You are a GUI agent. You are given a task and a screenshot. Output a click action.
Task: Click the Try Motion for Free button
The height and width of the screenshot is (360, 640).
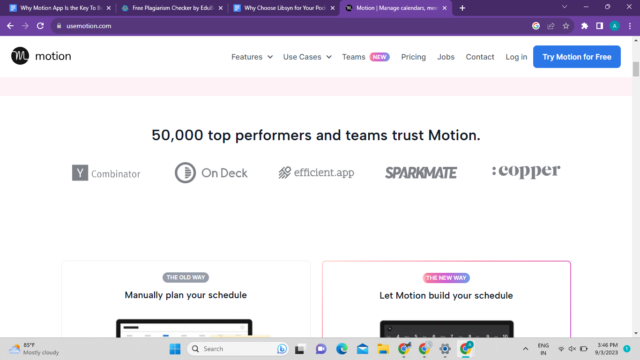coord(577,57)
